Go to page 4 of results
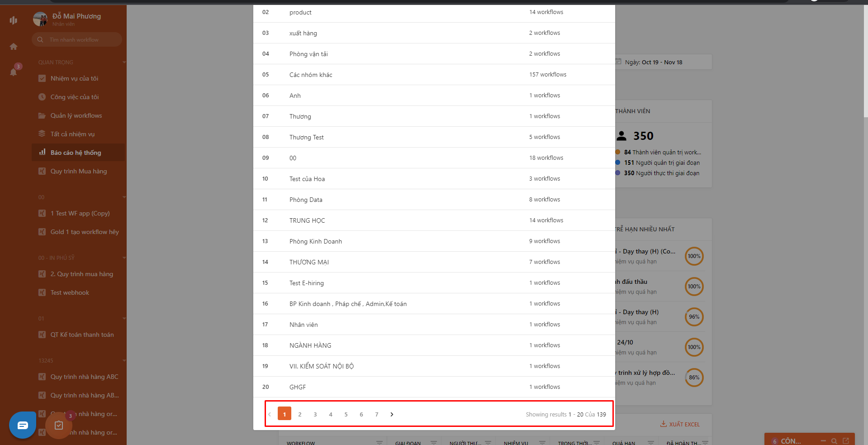Image resolution: width=868 pixels, height=445 pixels. click(x=331, y=414)
